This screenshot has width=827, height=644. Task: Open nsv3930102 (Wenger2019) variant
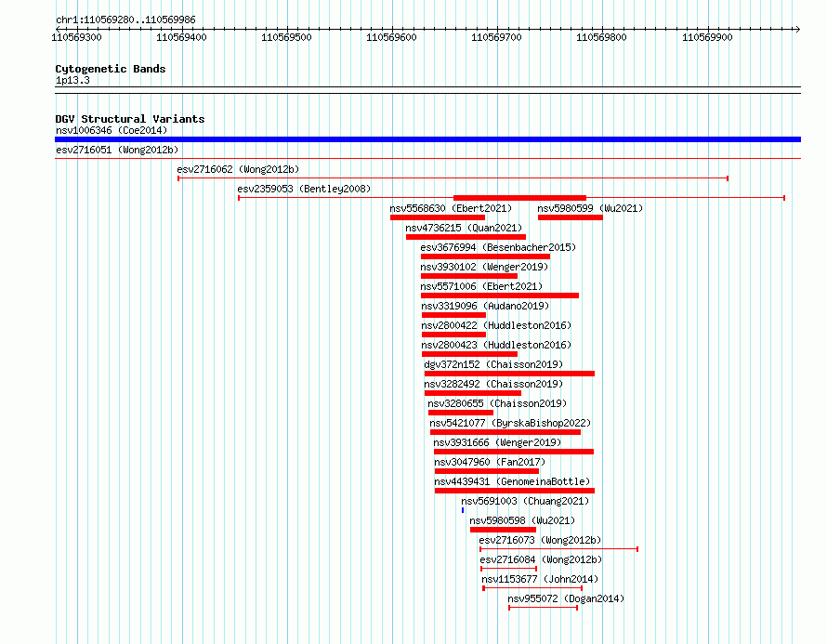pos(484,267)
